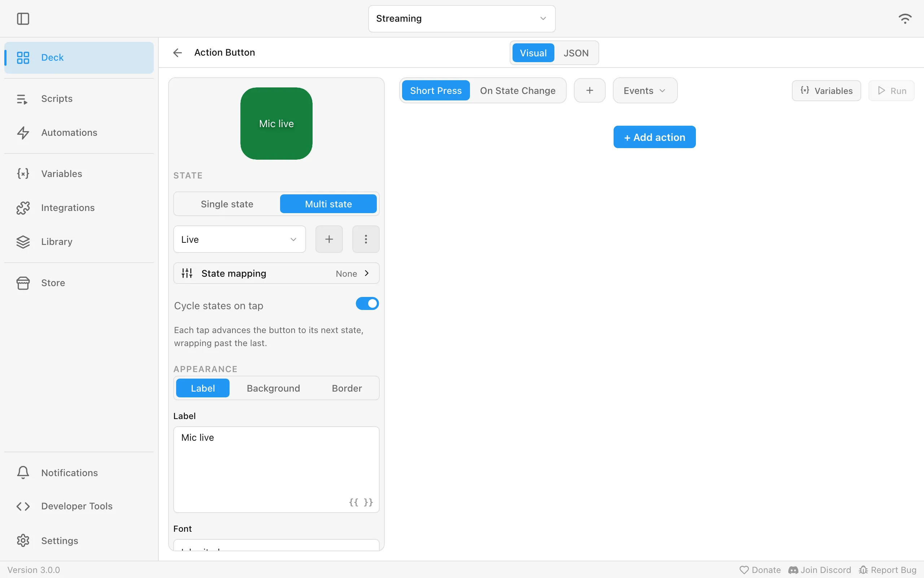Click the Donate heart link
924x578 pixels.
760,570
